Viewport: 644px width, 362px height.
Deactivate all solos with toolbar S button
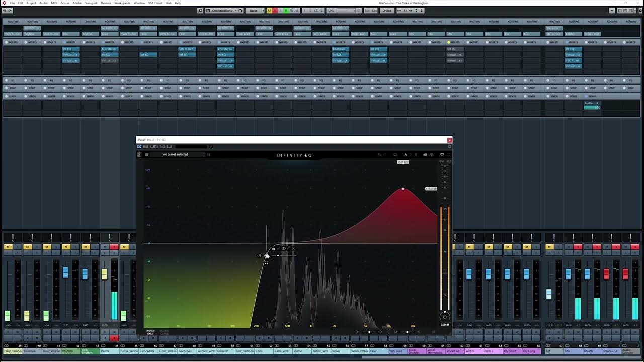click(x=275, y=10)
